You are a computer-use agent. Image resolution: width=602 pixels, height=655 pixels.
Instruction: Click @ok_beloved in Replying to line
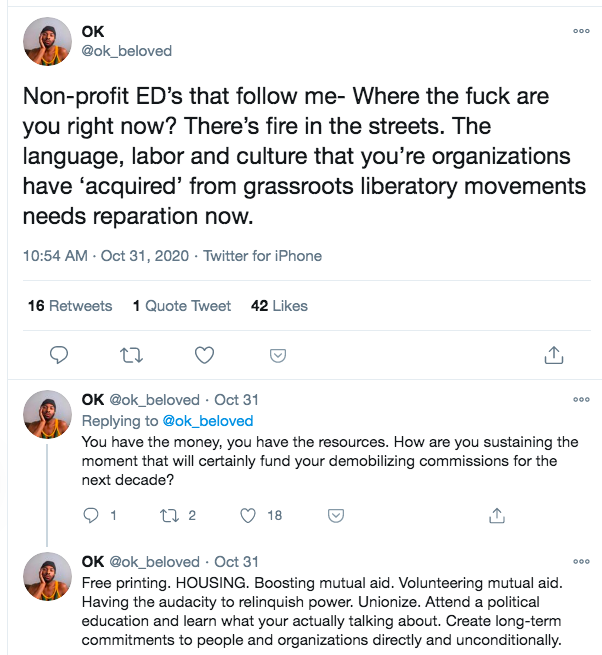point(208,421)
